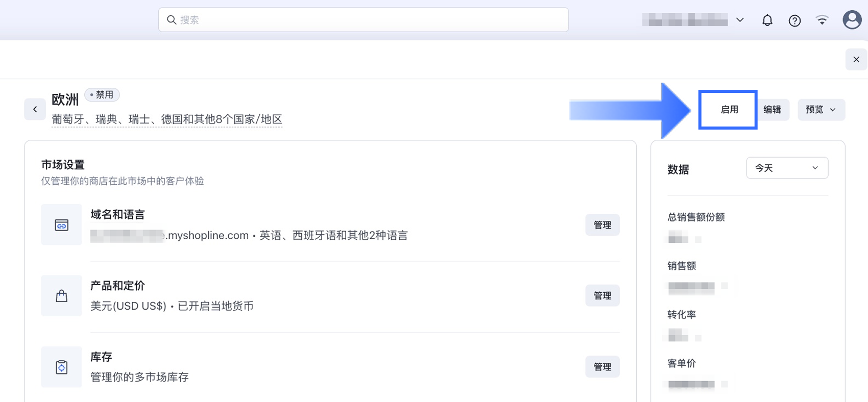Image resolution: width=868 pixels, height=402 pixels.
Task: Click the 禁用 status badge
Action: [102, 95]
